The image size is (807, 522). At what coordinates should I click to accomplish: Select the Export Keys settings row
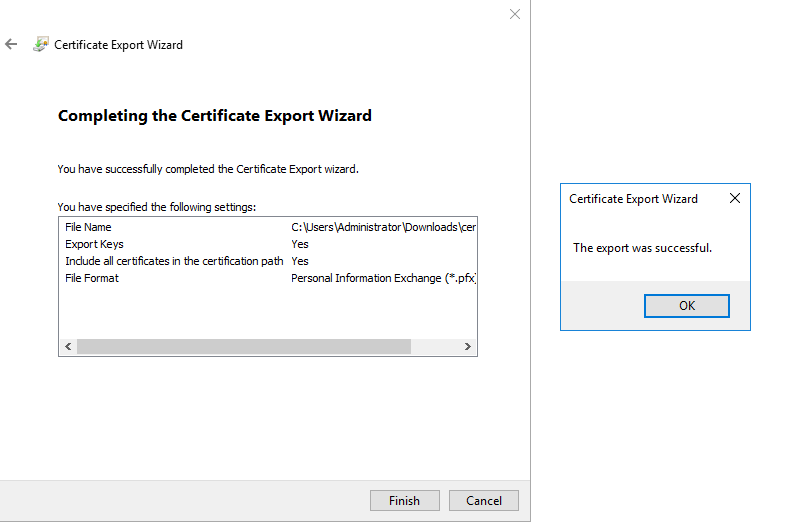[268, 244]
